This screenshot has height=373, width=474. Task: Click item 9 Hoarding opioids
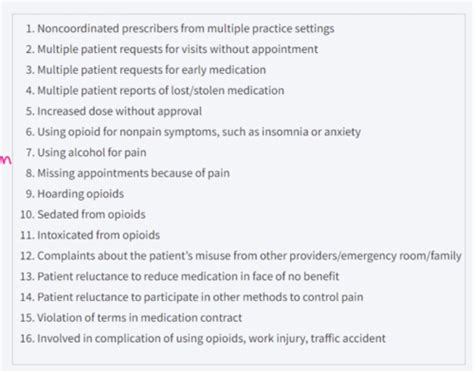point(75,194)
